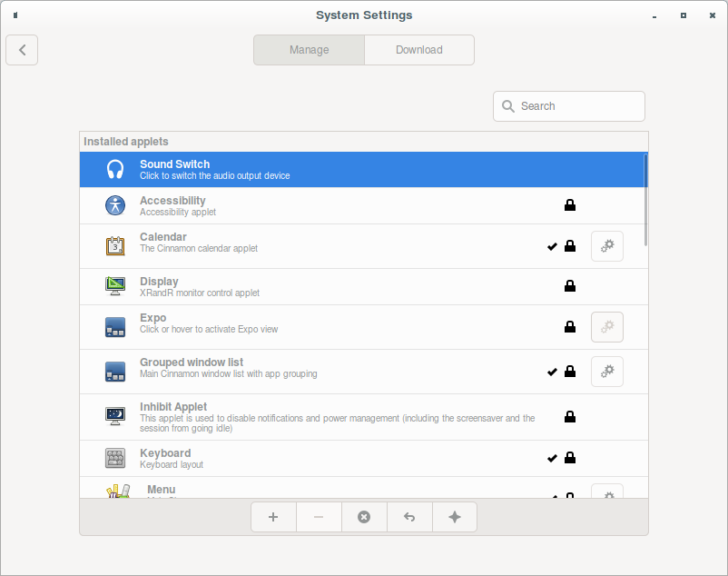Click lock icon on Grouped window list row

coord(570,372)
